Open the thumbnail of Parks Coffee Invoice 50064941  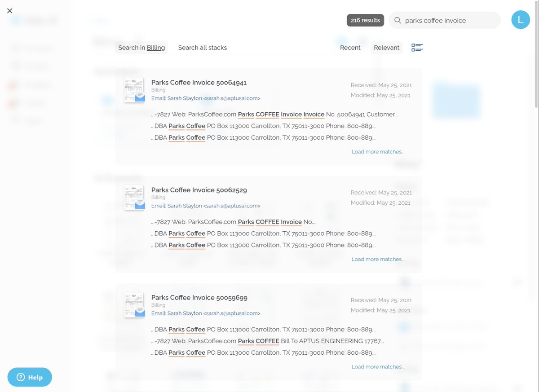tap(134, 90)
